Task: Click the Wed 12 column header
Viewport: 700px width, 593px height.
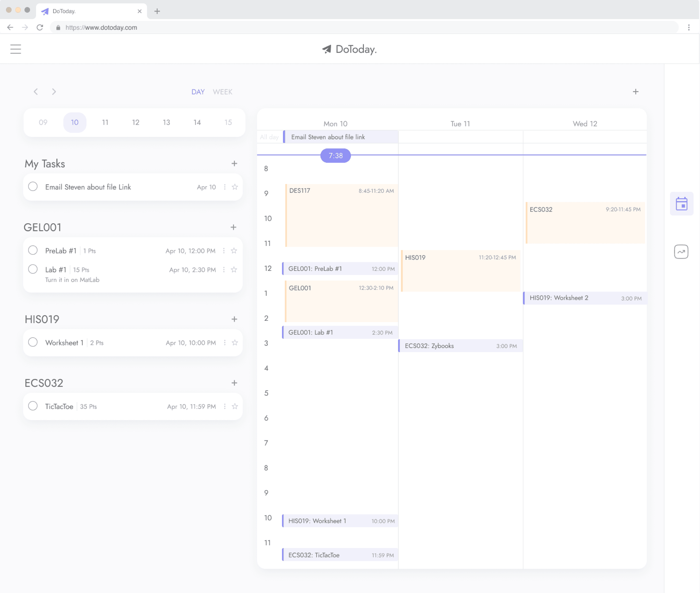Action: (585, 124)
